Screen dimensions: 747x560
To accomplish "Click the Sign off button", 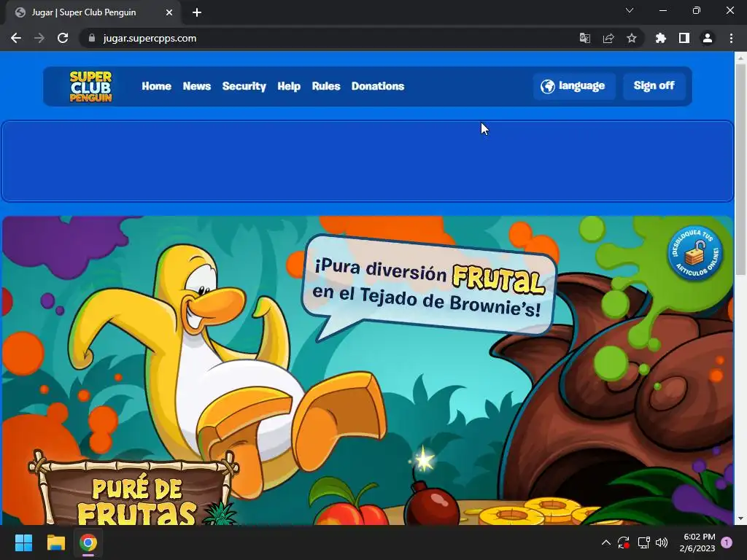I will tap(654, 86).
